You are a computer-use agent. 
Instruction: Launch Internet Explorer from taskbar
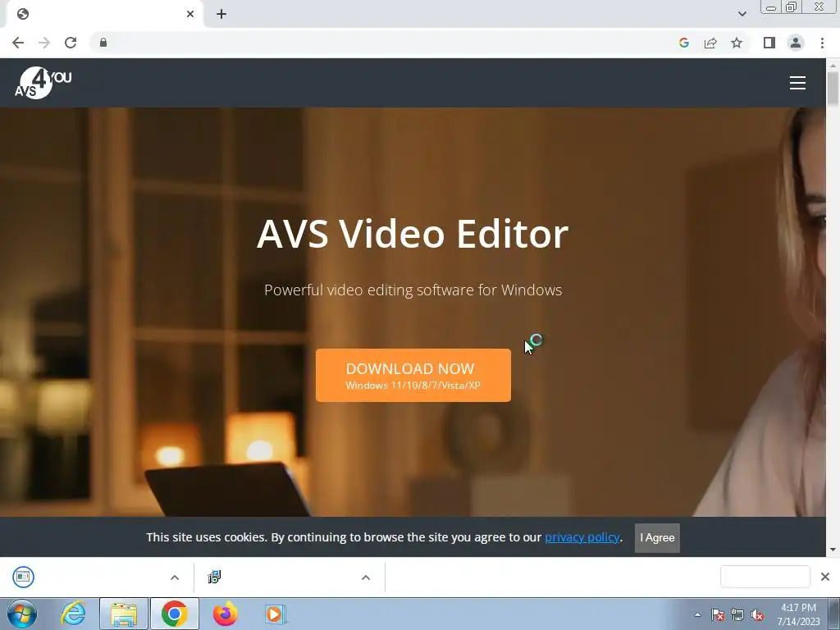pos(73,614)
